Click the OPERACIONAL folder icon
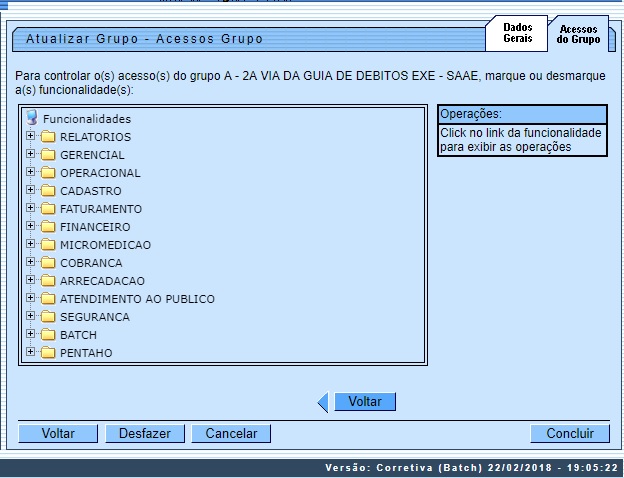 (x=48, y=173)
